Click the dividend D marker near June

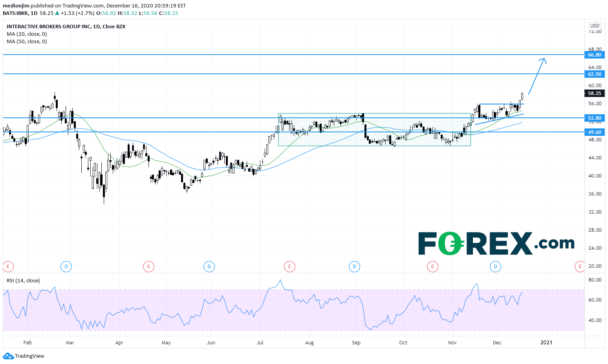[209, 267]
